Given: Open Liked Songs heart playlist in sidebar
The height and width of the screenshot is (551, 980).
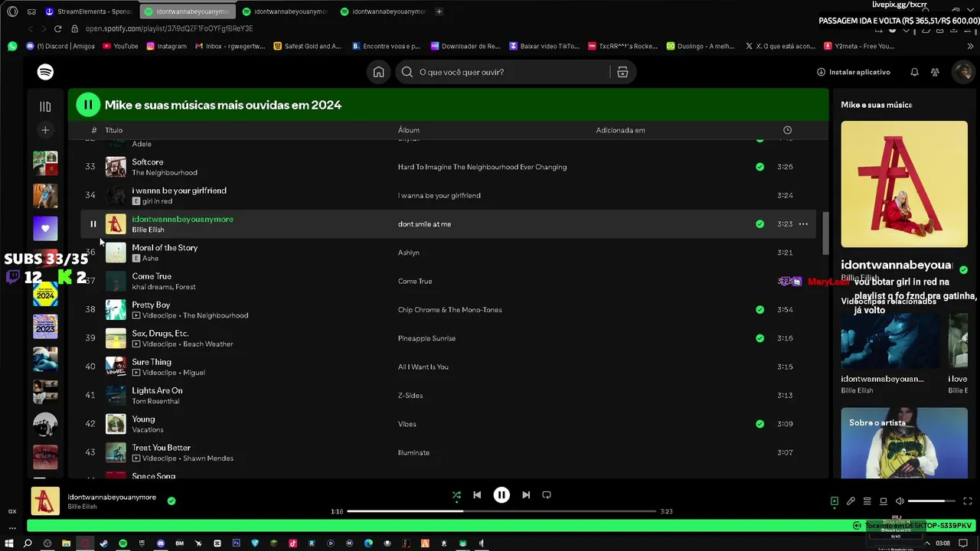Looking at the screenshot, I should [x=45, y=228].
